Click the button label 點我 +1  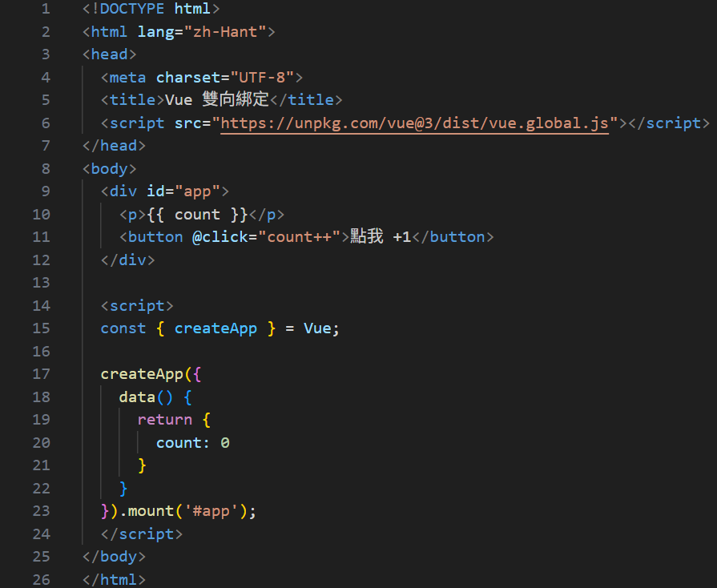(x=381, y=237)
